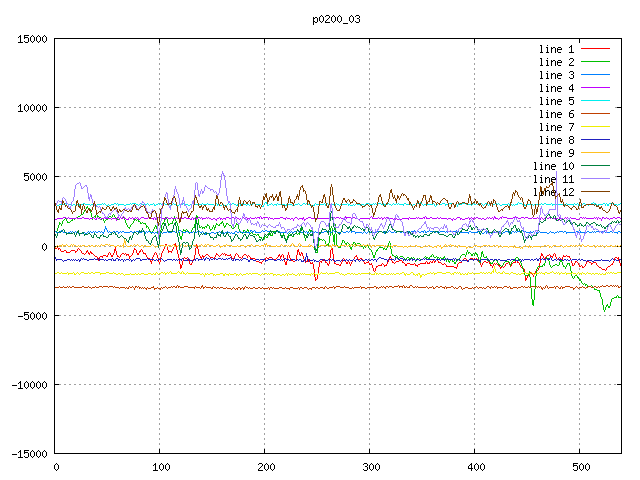Screen dimensions: 640x480
Task: Click the 15000 y-axis tick label
Action: click(32, 39)
